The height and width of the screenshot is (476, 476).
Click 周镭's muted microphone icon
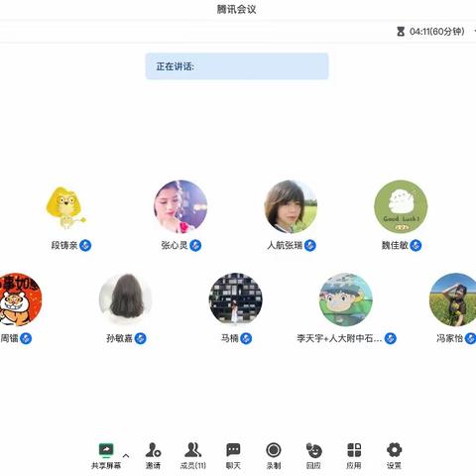point(26,338)
